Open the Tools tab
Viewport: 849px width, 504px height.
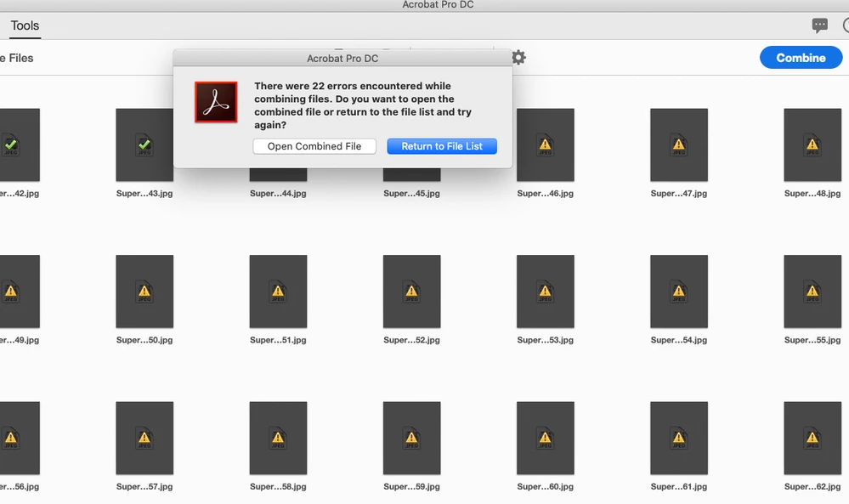[x=25, y=26]
